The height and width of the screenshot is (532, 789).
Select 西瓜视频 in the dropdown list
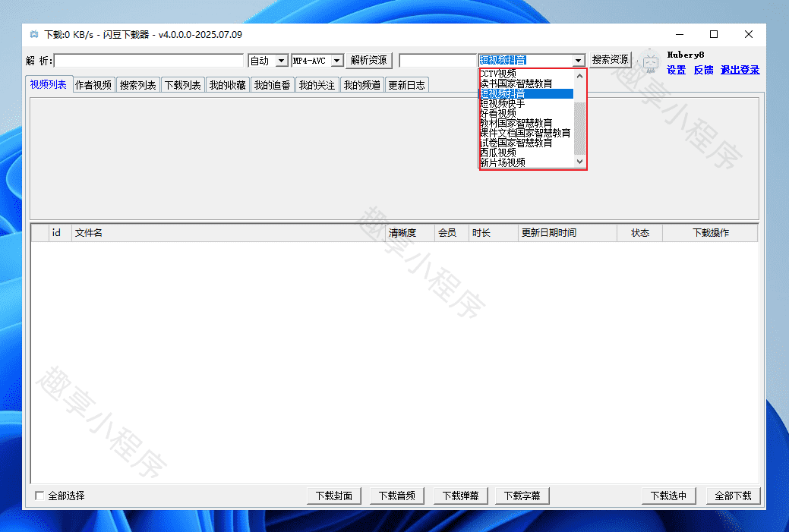coord(525,153)
